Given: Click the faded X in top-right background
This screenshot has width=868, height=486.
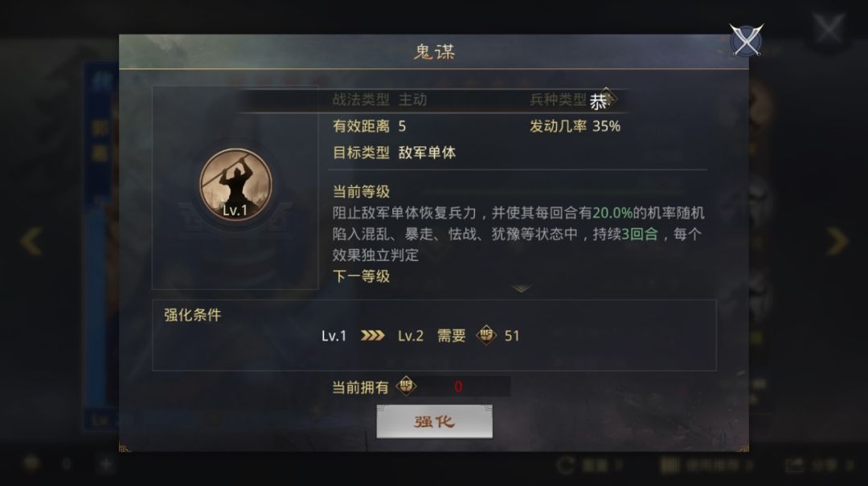Looking at the screenshot, I should 828,27.
